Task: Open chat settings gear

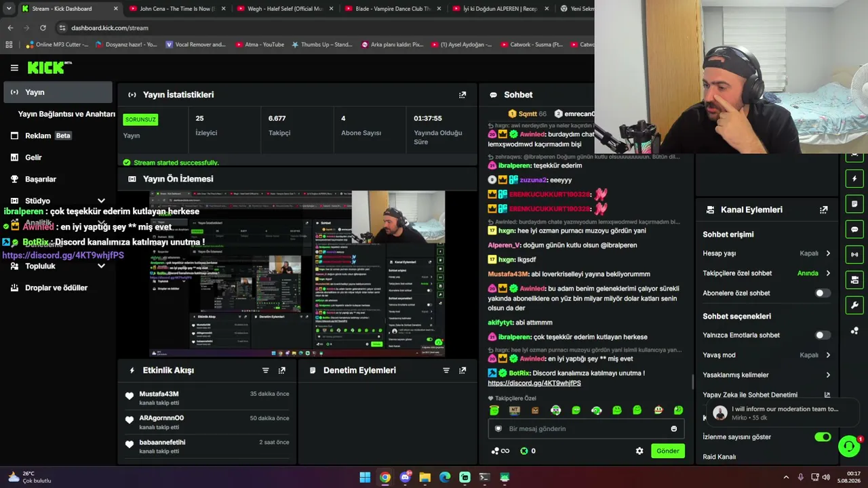Action: click(639, 451)
